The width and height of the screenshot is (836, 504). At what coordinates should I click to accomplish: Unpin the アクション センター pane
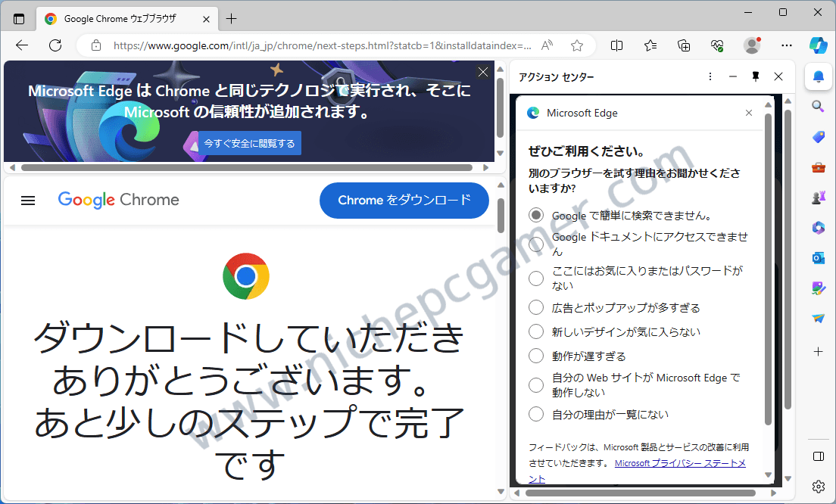[x=756, y=76]
